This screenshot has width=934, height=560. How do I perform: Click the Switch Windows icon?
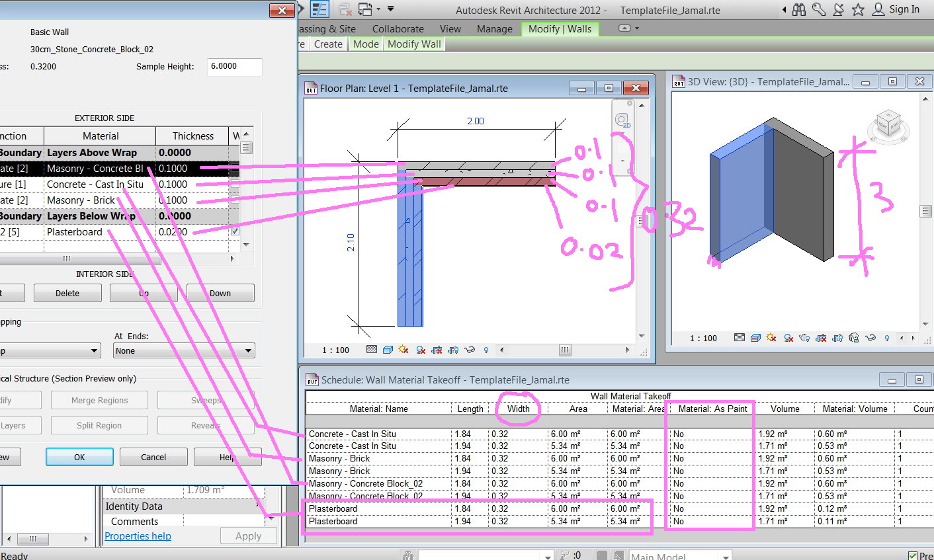(365, 9)
